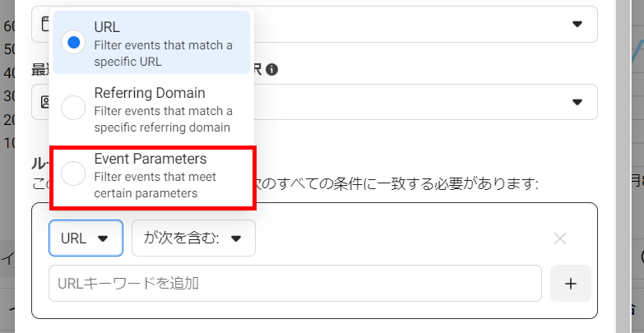Choose the Event Parameters menu option
Screen dimensions: 644x333
tap(151, 159)
